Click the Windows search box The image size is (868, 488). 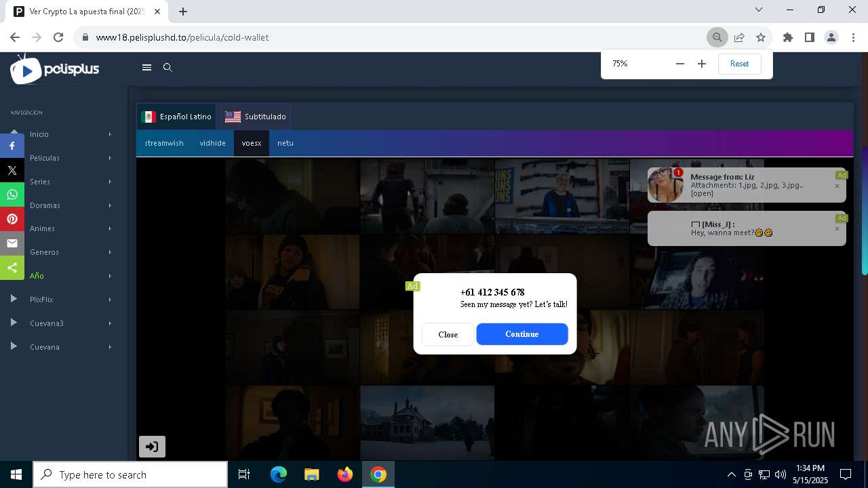pyautogui.click(x=130, y=474)
